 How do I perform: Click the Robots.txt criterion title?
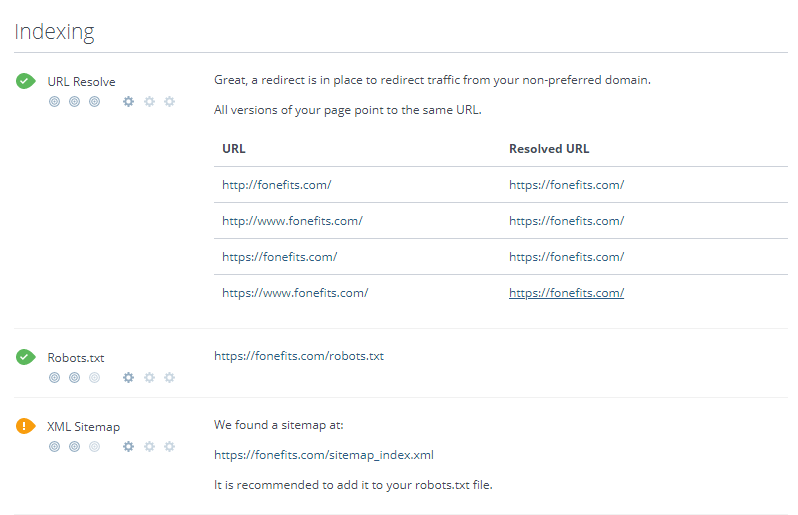(x=75, y=358)
